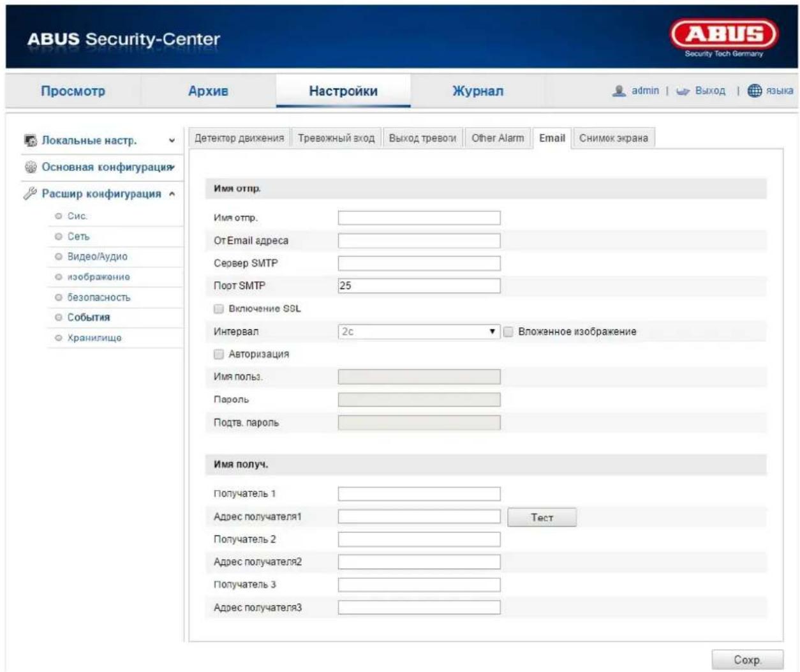Collapse the Расшир конфигурация section
Screen dimensions: 800x672
click(172, 194)
